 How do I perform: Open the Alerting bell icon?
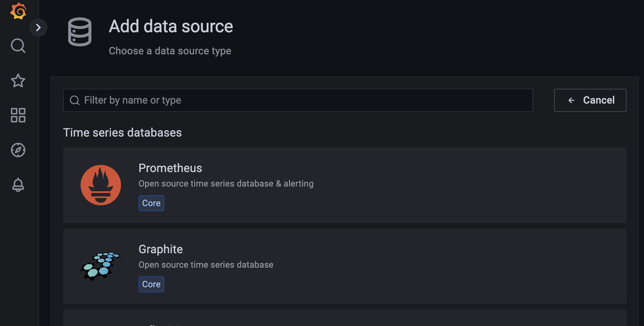click(x=18, y=185)
